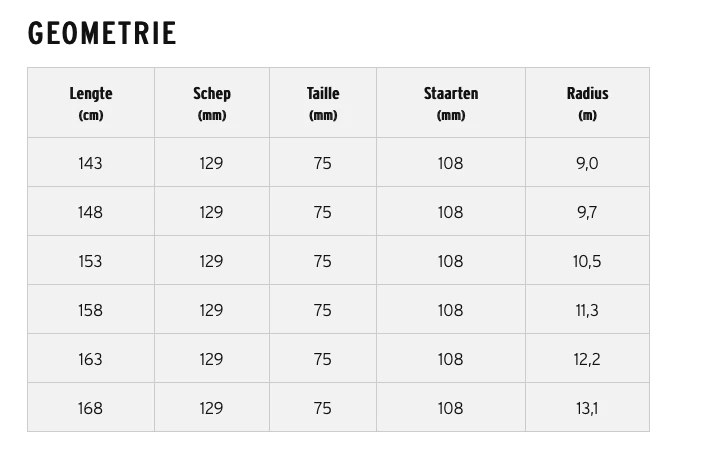Click the 153 length cell
Image resolution: width=710 pixels, height=476 pixels.
pyautogui.click(x=91, y=261)
